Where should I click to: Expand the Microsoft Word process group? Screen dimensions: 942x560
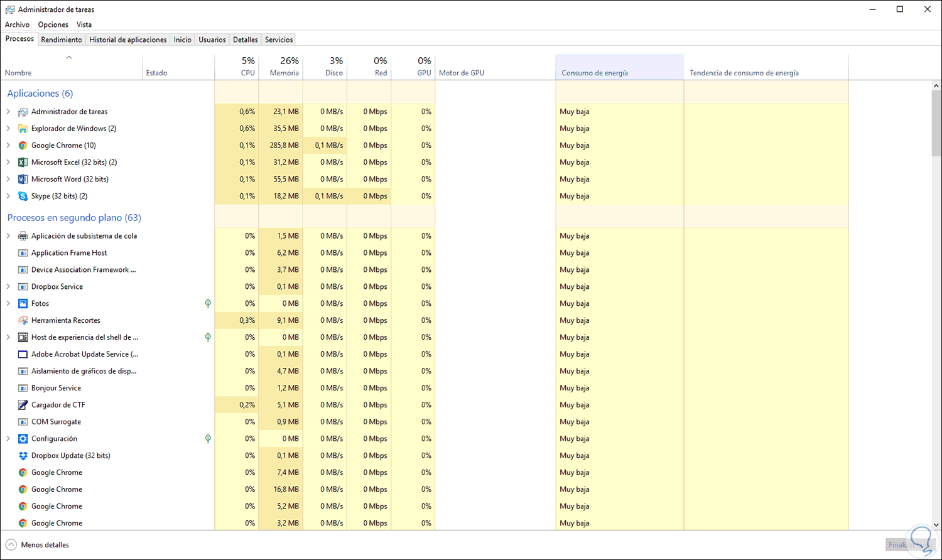point(8,180)
